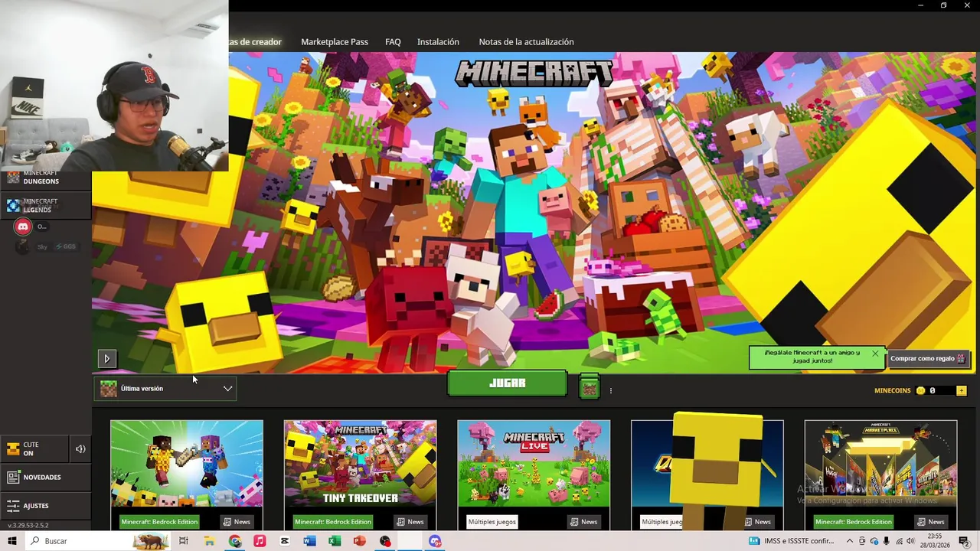Open Discord from the taskbar
980x551 pixels.
(435, 541)
